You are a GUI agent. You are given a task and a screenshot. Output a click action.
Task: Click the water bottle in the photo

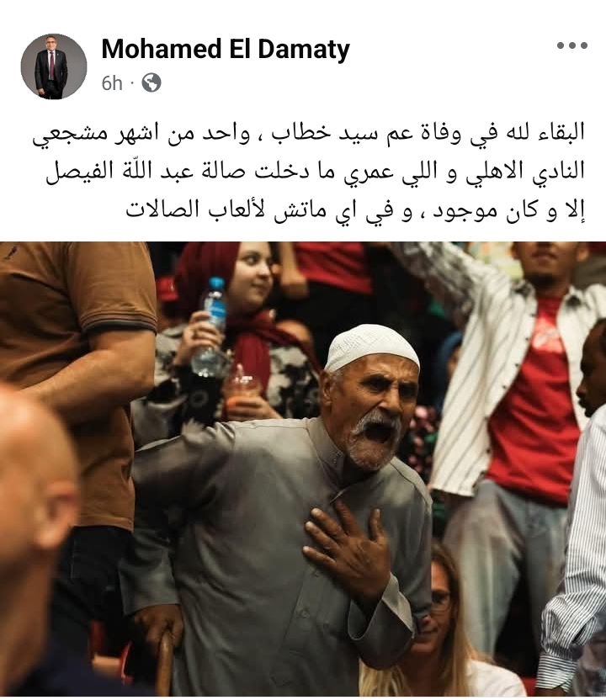point(210,326)
